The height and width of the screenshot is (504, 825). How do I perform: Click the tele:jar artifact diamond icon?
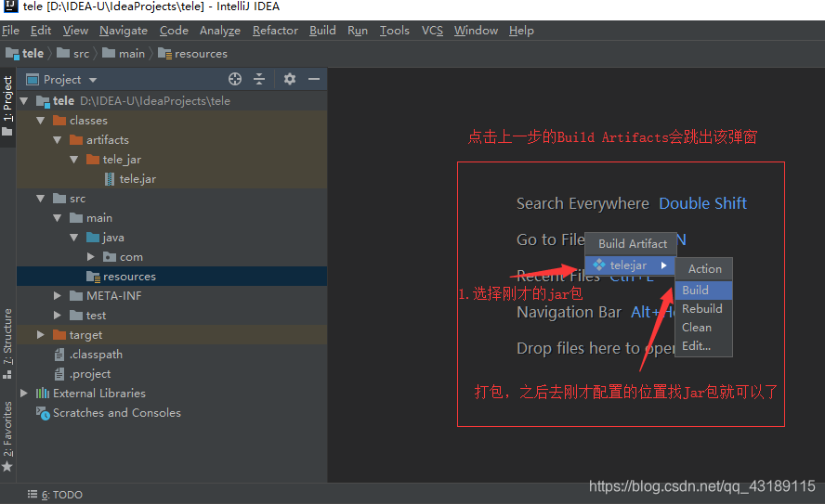598,265
